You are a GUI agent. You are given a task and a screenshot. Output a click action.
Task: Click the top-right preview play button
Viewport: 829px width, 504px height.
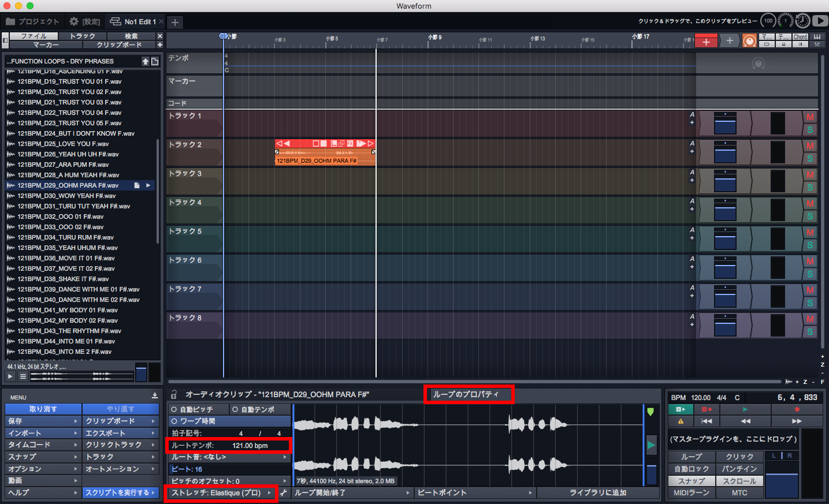click(820, 21)
